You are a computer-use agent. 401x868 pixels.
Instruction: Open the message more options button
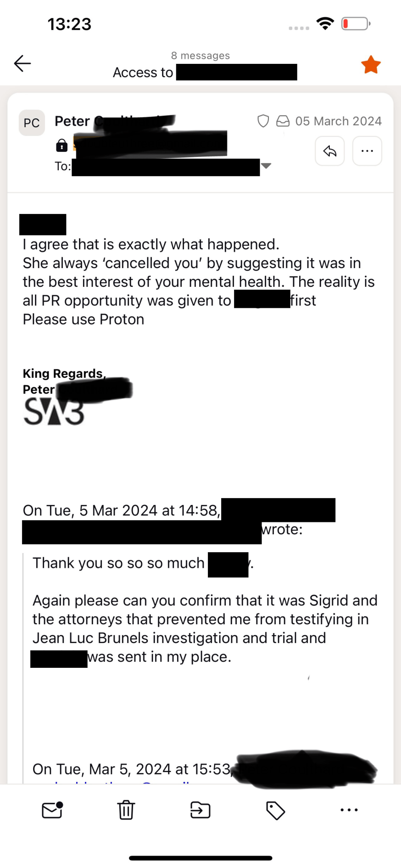[x=367, y=151]
